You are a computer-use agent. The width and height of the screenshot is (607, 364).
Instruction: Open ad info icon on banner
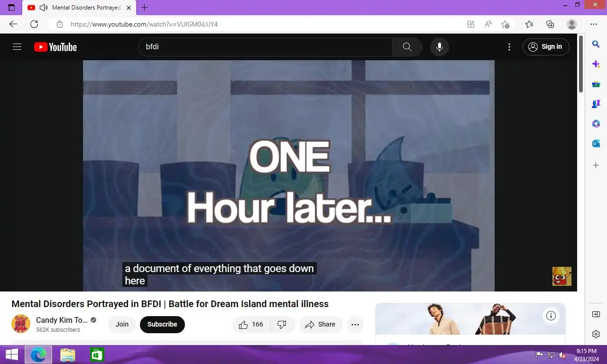551,316
